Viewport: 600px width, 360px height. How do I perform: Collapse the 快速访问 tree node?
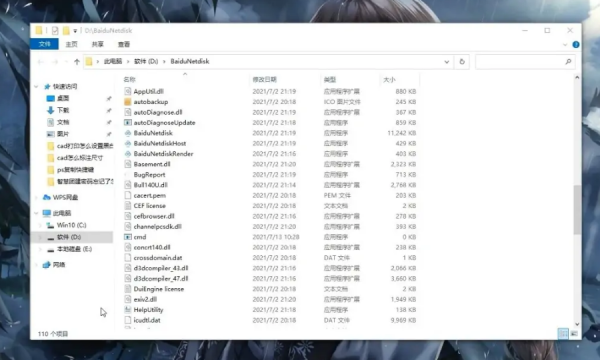point(36,86)
